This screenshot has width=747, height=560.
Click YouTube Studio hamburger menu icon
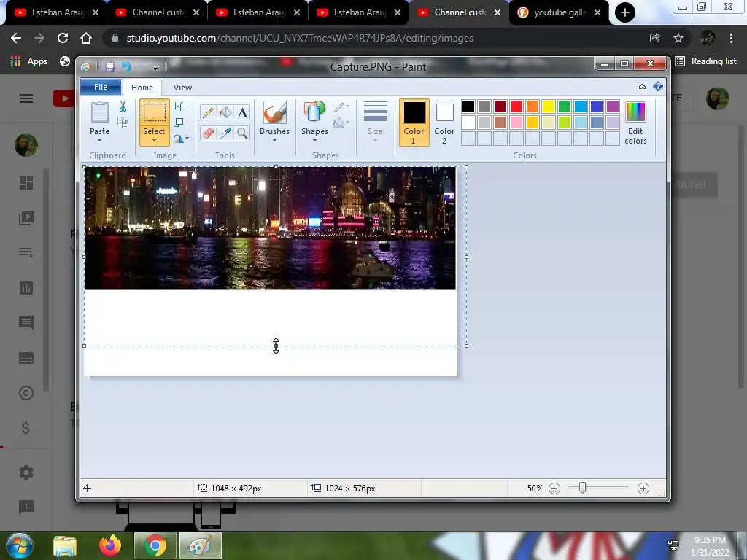pyautogui.click(x=26, y=98)
